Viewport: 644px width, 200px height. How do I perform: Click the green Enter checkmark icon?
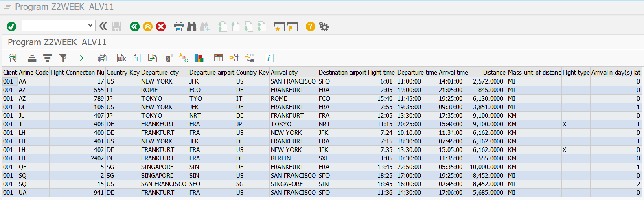click(x=11, y=26)
